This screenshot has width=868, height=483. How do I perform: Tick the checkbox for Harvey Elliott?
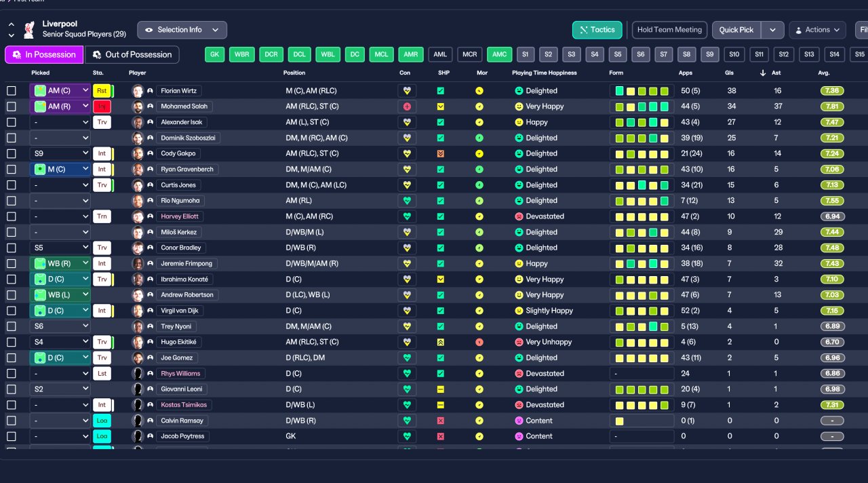[12, 216]
